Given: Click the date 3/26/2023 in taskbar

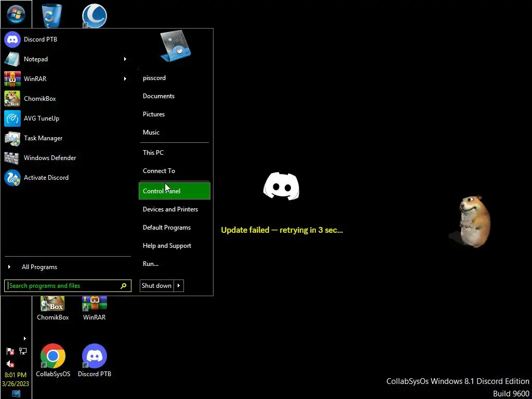Looking at the screenshot, I should pos(15,384).
